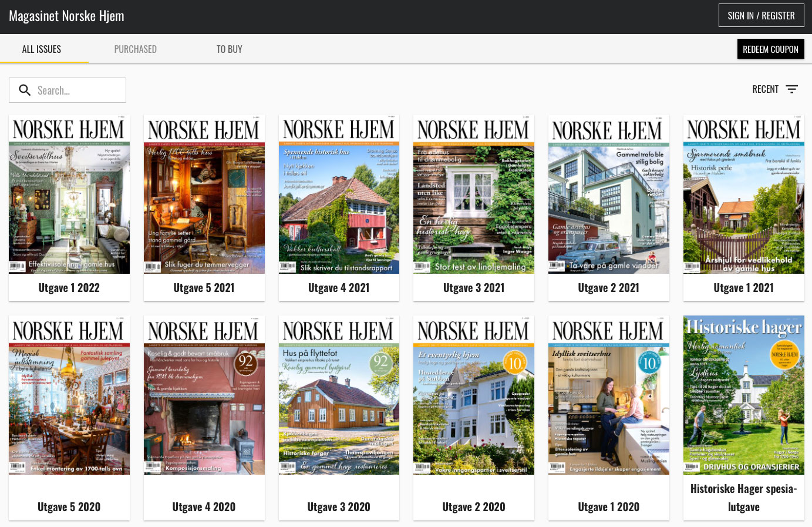Click the 'Utgave 3 2021' title text
This screenshot has width=812, height=527.
click(474, 288)
